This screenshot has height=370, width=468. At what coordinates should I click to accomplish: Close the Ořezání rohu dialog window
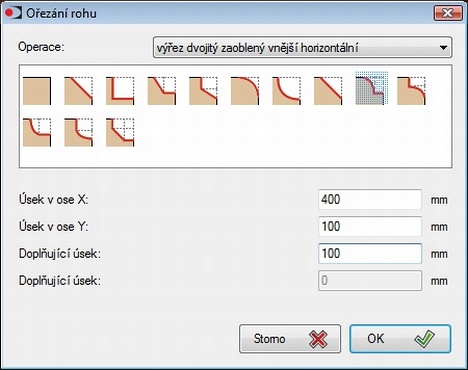pyautogui.click(x=448, y=13)
